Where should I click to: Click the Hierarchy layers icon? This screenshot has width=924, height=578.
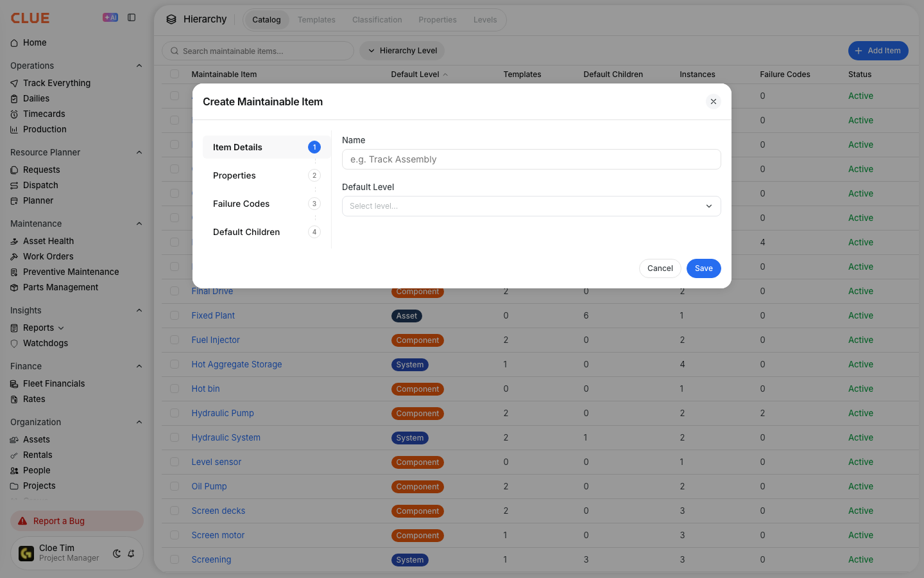[x=171, y=19]
